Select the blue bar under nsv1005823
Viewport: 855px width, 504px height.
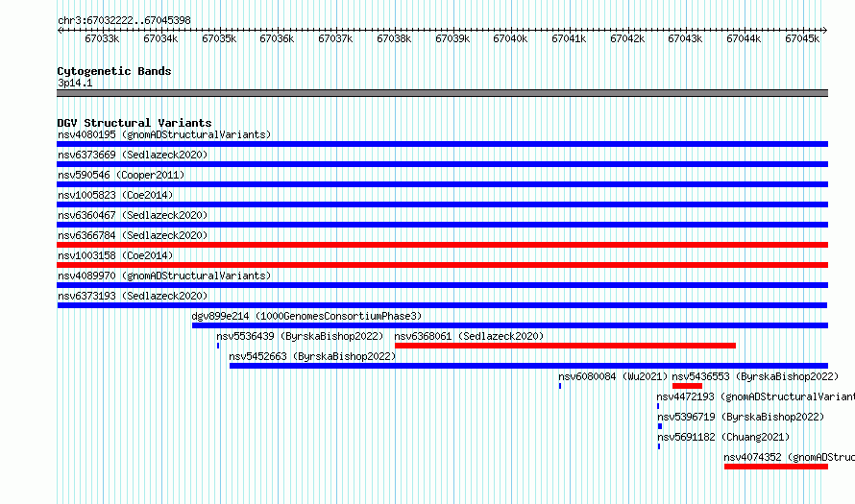[442, 204]
